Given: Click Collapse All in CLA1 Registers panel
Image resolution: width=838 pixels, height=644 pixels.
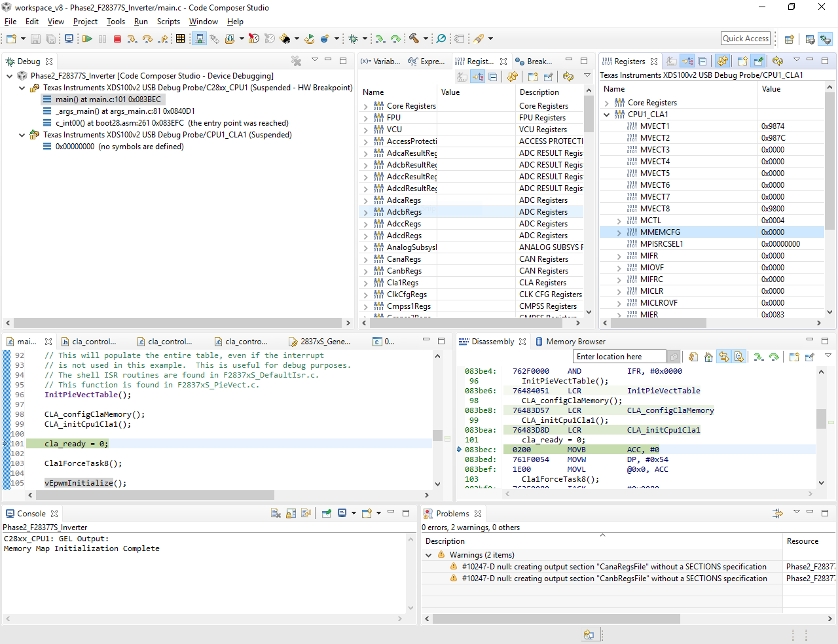Looking at the screenshot, I should click(x=702, y=62).
